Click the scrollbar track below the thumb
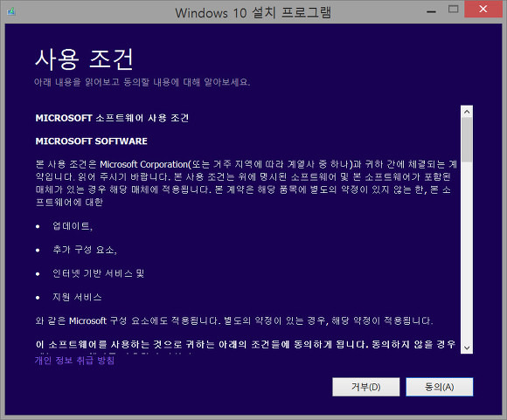The width and height of the screenshot is (507, 420). tap(467, 252)
